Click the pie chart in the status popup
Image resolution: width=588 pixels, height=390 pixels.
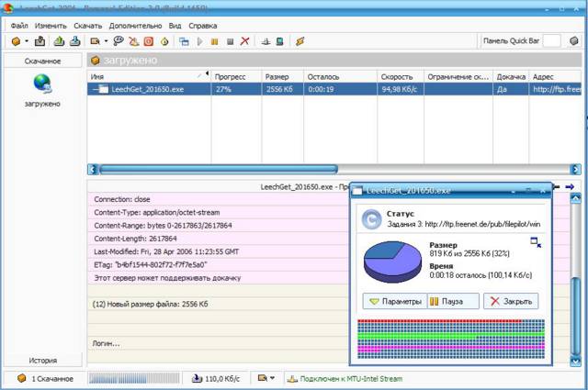pyautogui.click(x=392, y=262)
